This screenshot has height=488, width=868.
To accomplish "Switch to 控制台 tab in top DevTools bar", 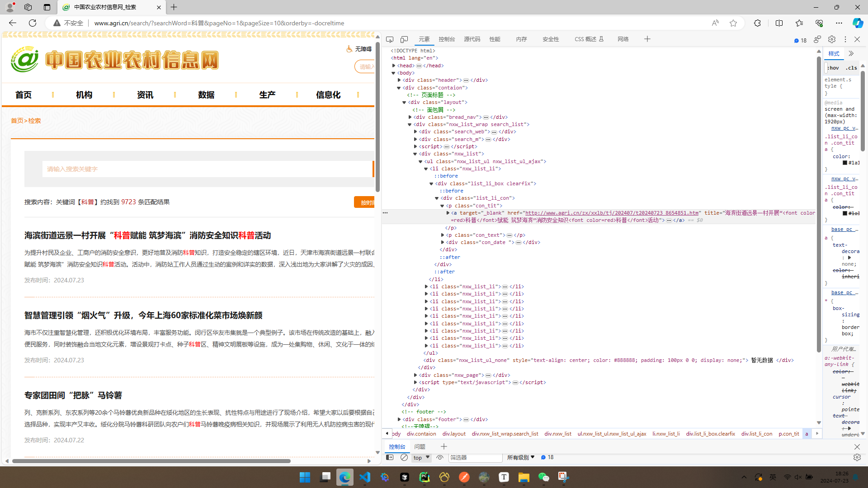I will click(x=447, y=39).
